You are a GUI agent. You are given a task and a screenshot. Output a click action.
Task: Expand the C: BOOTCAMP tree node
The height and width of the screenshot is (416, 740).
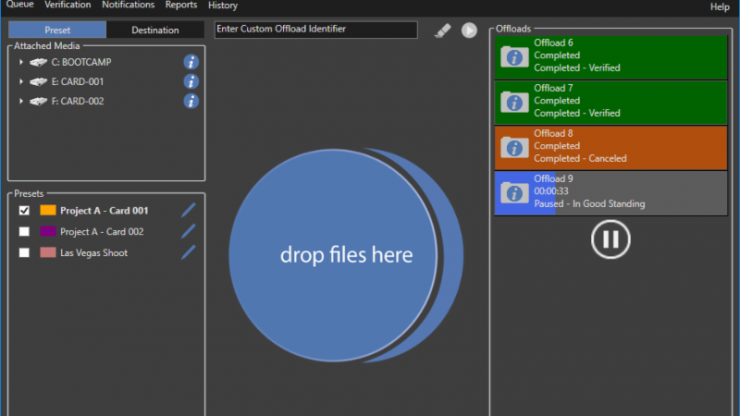(x=21, y=62)
